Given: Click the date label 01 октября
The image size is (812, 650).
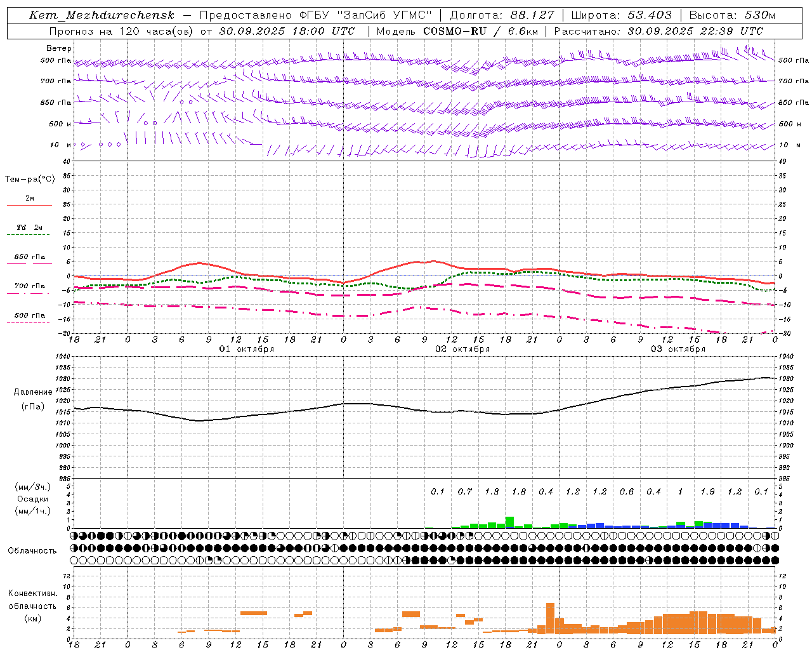Looking at the screenshot, I should click(247, 348).
